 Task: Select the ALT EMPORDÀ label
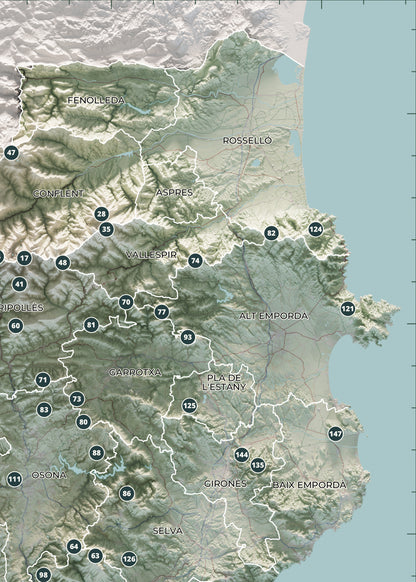(x=274, y=316)
